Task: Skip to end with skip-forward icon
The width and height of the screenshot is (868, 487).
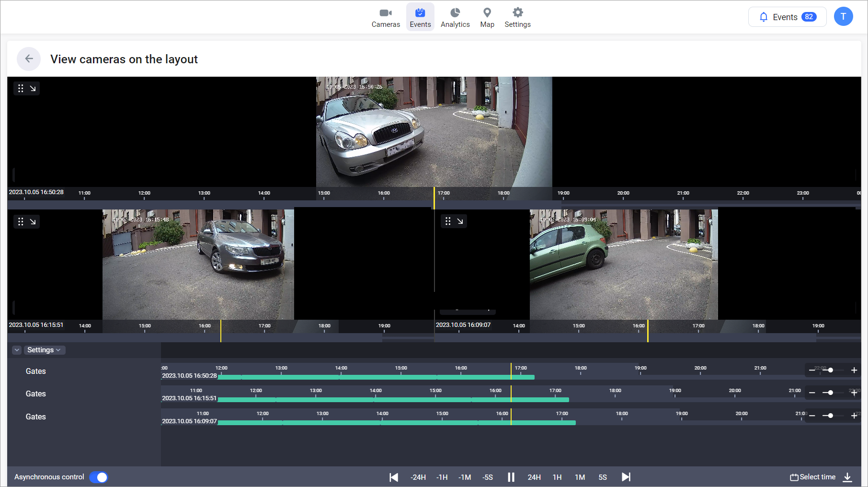Action: 626,477
